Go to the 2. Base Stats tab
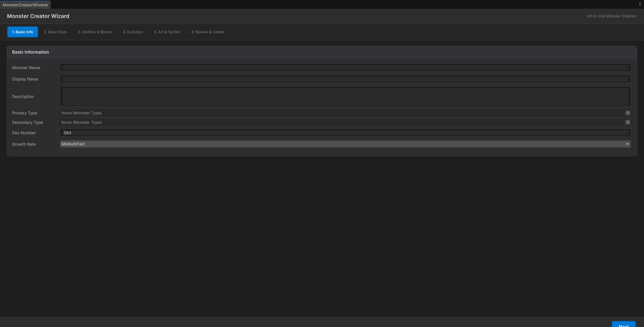644x327 pixels. coord(55,32)
